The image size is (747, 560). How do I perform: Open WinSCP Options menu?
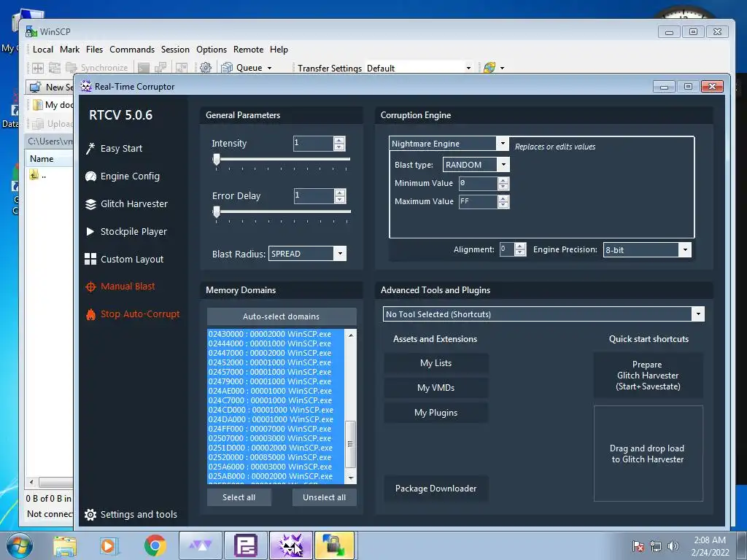pyautogui.click(x=212, y=50)
